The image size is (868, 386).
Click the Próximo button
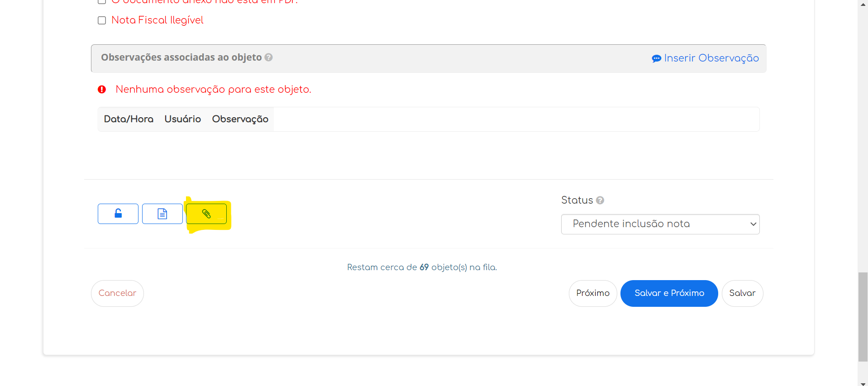593,293
